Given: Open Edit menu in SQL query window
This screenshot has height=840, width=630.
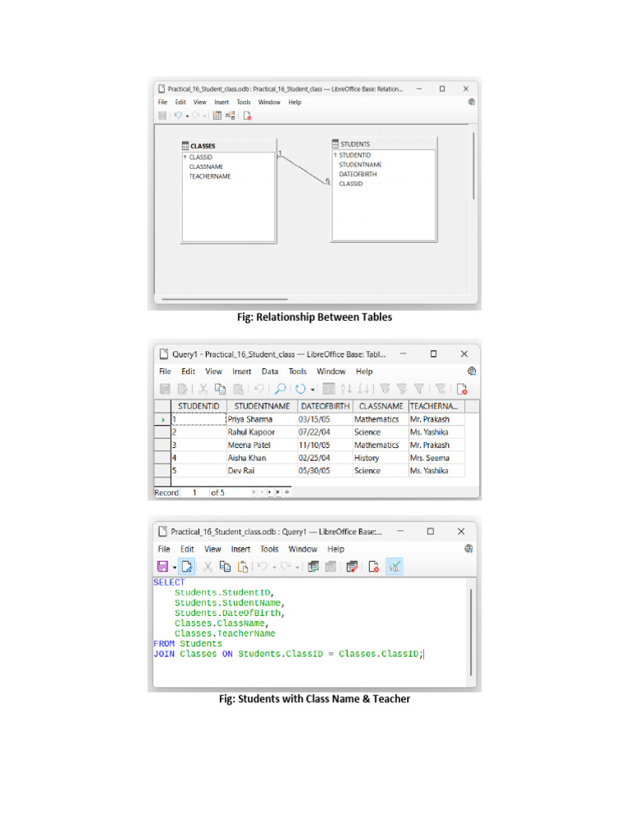Looking at the screenshot, I should (x=187, y=549).
